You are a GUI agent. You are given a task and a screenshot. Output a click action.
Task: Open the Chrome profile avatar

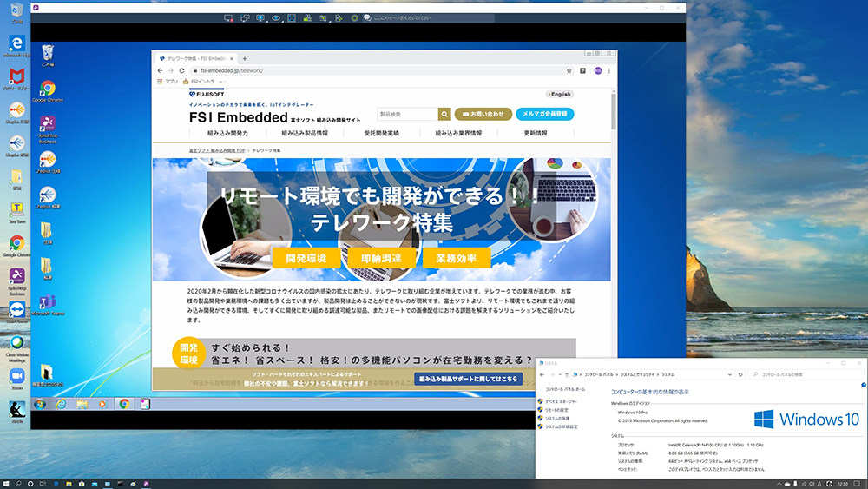point(598,71)
